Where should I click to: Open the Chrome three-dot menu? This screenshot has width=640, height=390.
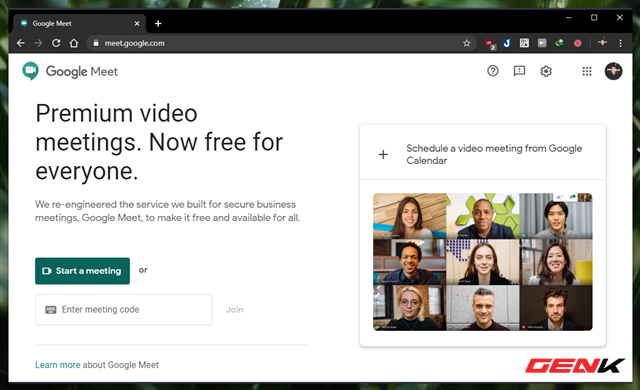[x=620, y=43]
